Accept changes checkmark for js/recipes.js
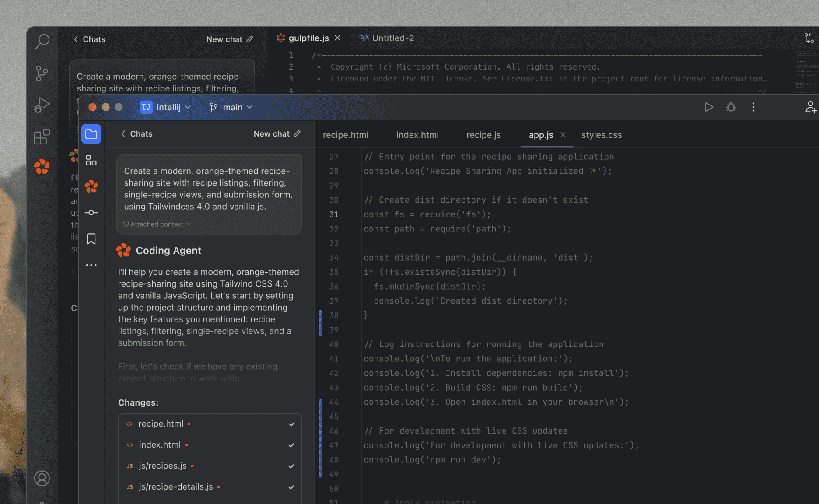The height and width of the screenshot is (504, 819). (x=291, y=465)
